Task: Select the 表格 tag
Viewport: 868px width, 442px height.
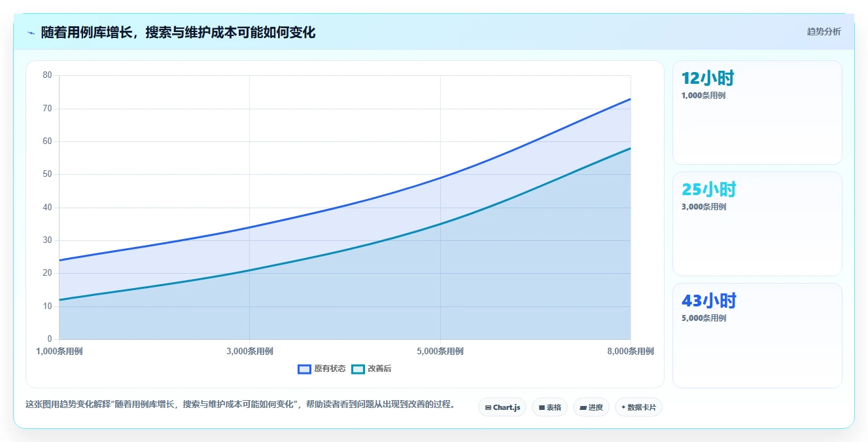Action: point(549,407)
